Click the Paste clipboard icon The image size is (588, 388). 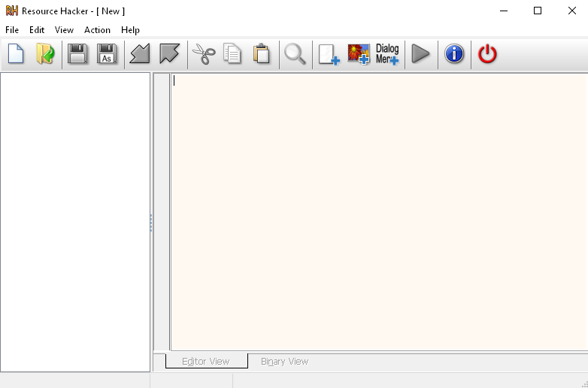(x=262, y=54)
